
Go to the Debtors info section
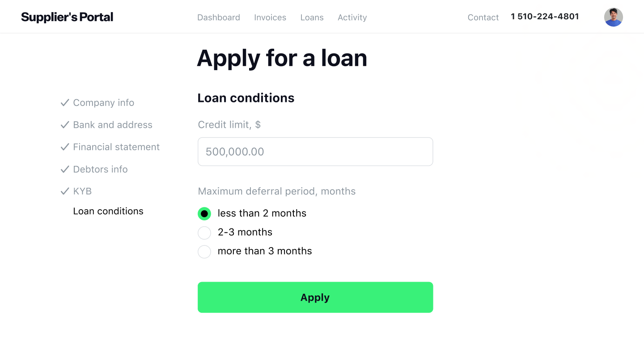click(100, 169)
